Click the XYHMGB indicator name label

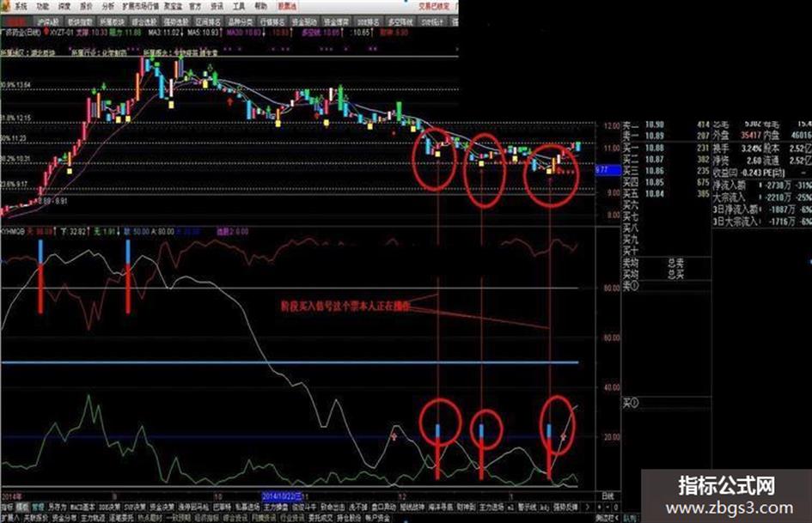(x=12, y=232)
